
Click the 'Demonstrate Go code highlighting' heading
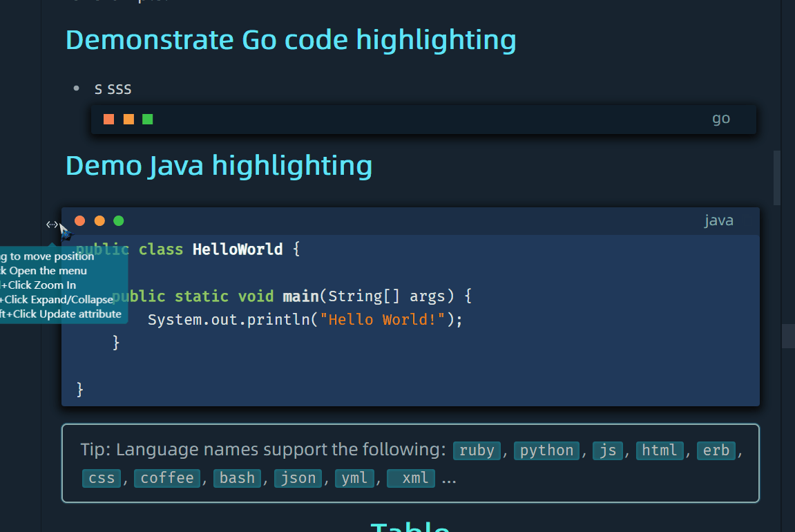(x=291, y=40)
